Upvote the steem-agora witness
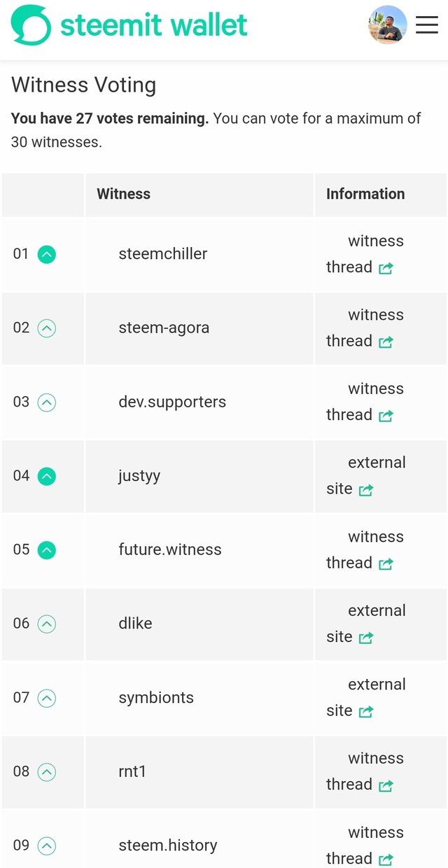Image resolution: width=448 pixels, height=868 pixels. 46,328
